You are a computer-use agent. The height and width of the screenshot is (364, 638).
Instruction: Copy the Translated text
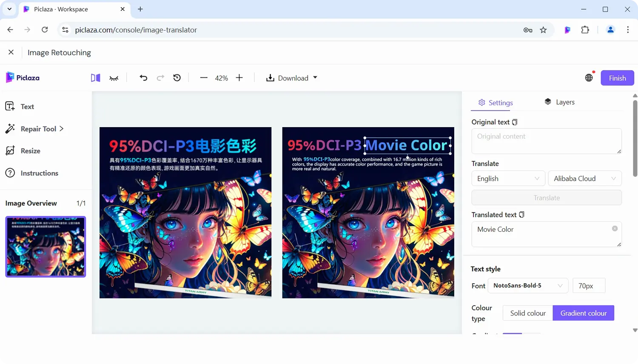click(521, 215)
